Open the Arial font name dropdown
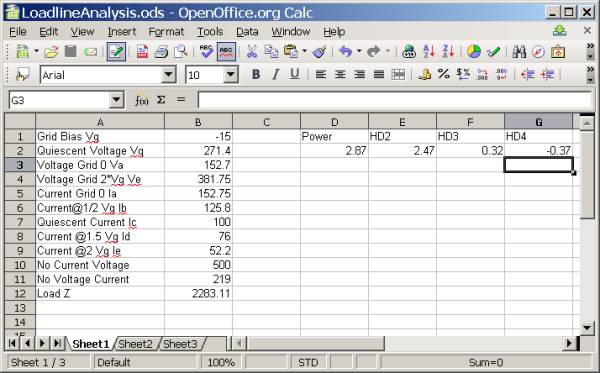Screen dimensions: 600x373 tap(169, 75)
